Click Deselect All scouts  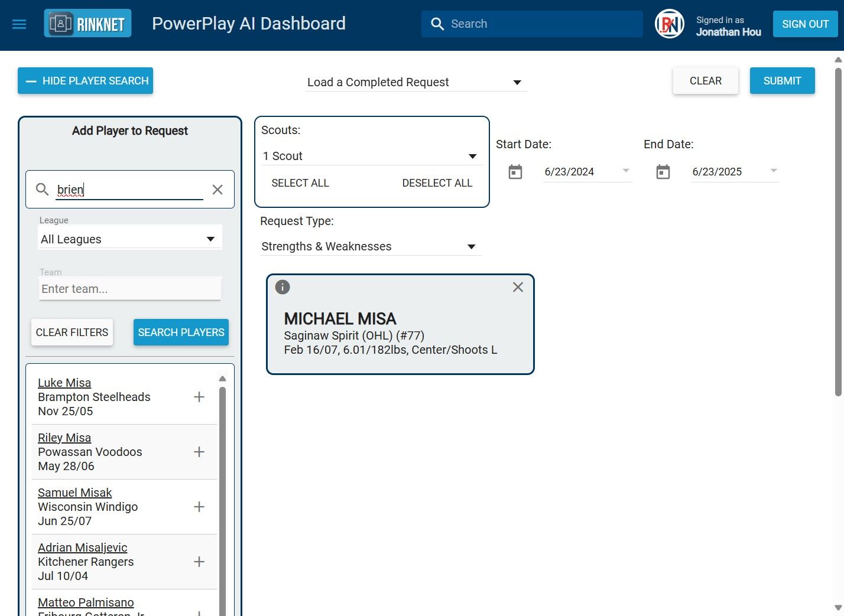pos(437,183)
